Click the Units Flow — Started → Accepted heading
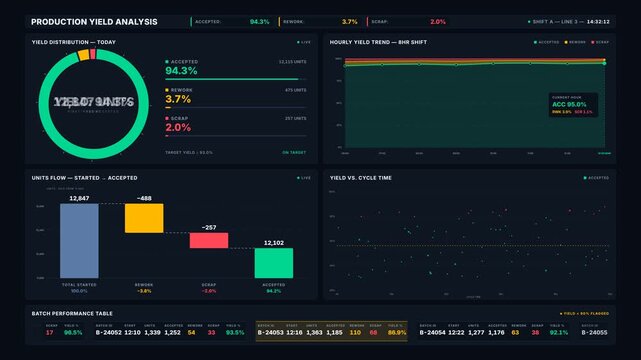The image size is (641, 360). tap(85, 178)
